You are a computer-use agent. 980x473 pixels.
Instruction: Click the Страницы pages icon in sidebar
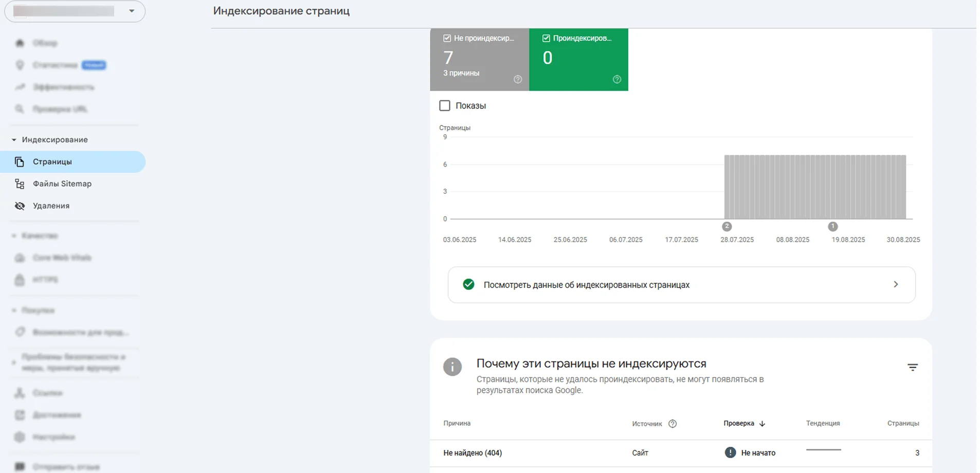(20, 162)
